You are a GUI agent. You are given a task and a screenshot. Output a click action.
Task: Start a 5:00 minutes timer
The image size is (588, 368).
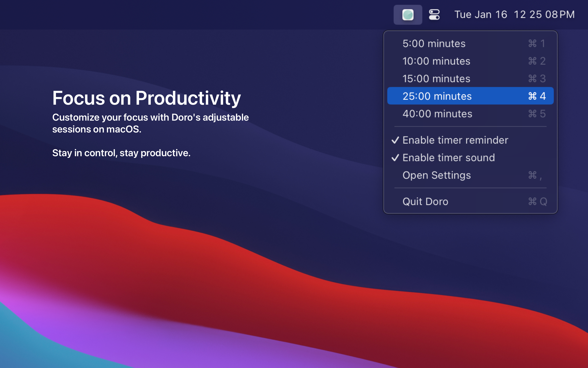(470, 44)
